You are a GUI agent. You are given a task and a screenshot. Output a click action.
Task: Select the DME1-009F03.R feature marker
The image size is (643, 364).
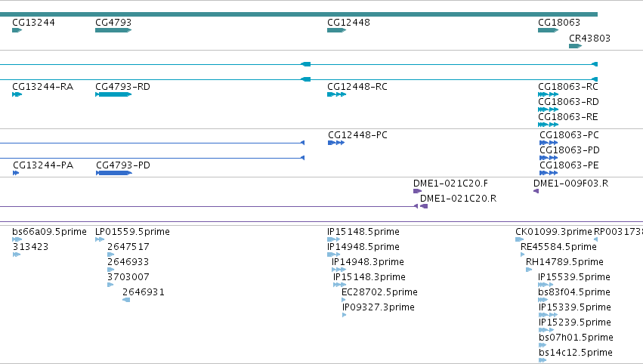536,191
